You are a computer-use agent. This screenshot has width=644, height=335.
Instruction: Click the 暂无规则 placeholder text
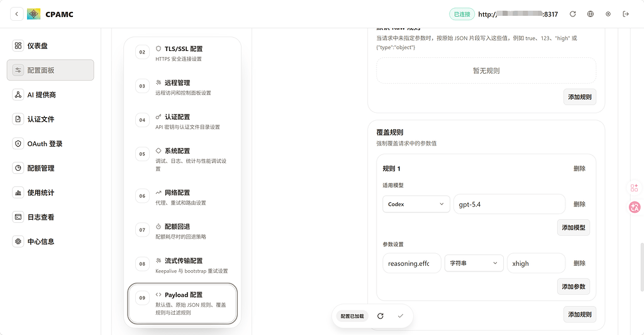click(486, 71)
